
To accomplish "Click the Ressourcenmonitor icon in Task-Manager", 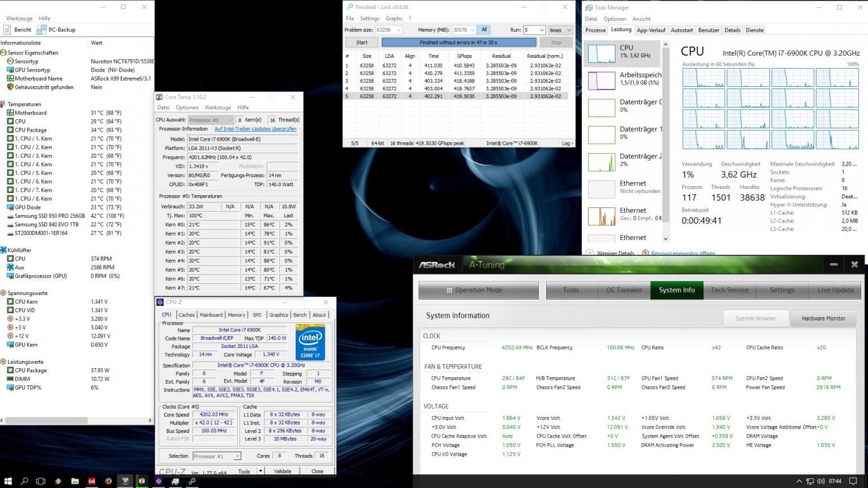I will [645, 253].
